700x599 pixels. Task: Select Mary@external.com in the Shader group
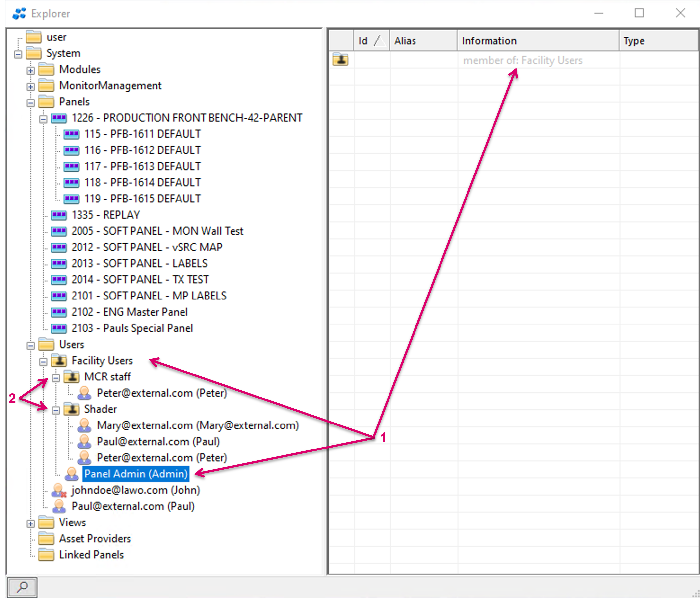(198, 425)
